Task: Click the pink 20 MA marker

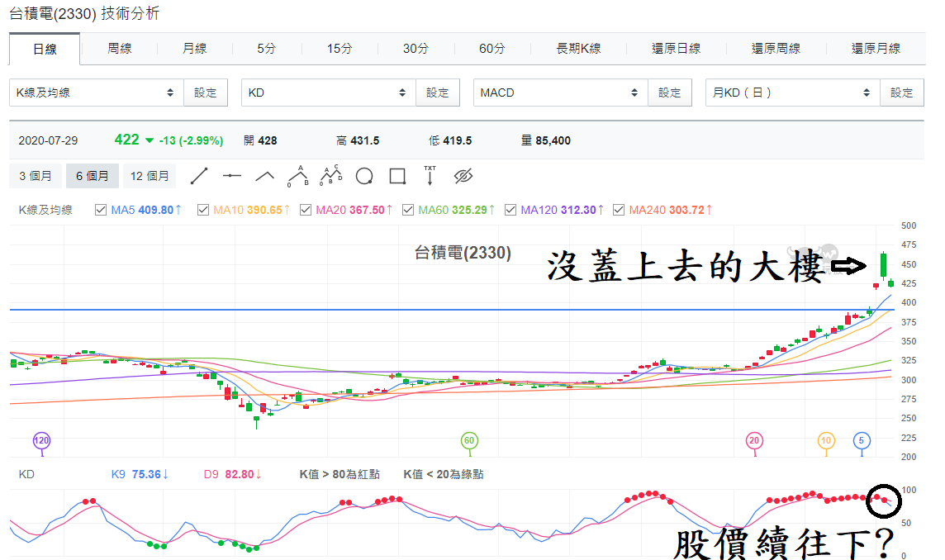Action: [754, 440]
